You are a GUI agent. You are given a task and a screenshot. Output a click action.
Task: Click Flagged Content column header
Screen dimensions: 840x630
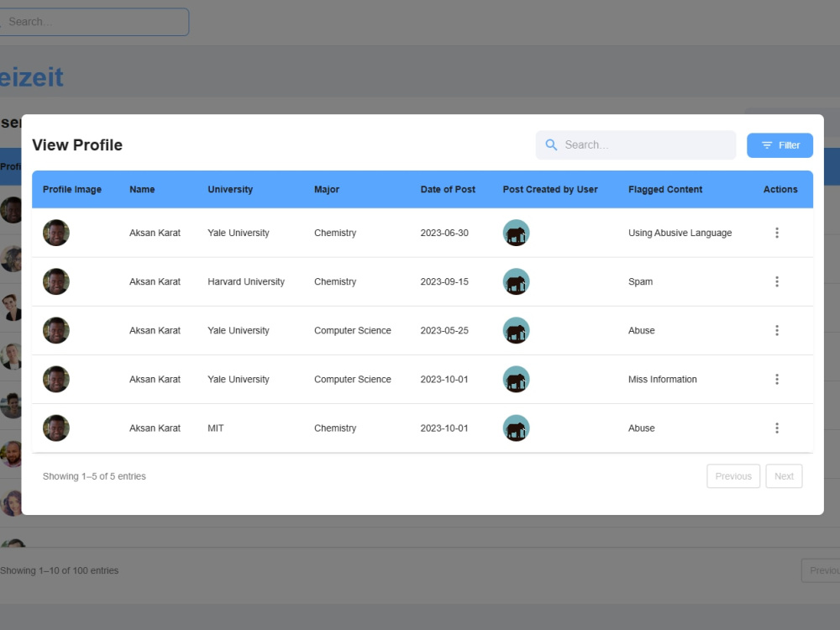(x=665, y=189)
